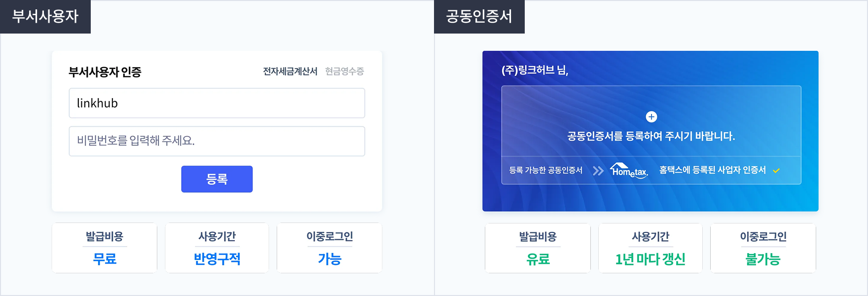Select the 이중로그인 불가능 card

[x=762, y=248]
